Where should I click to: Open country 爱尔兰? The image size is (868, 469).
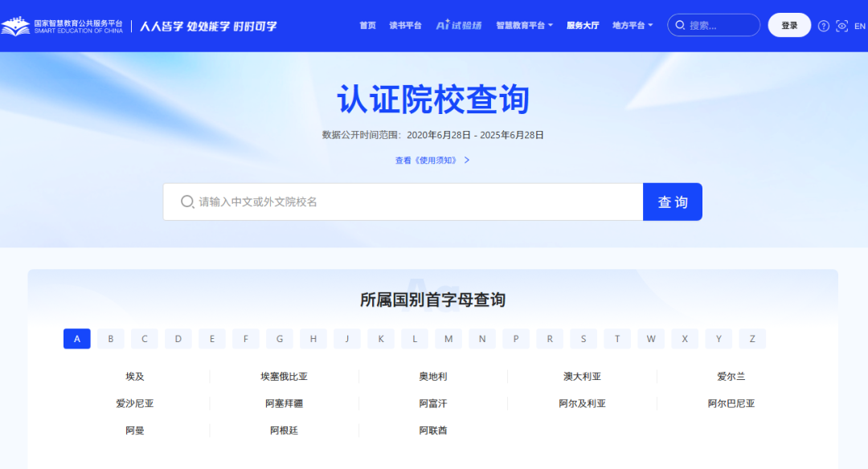tap(731, 377)
